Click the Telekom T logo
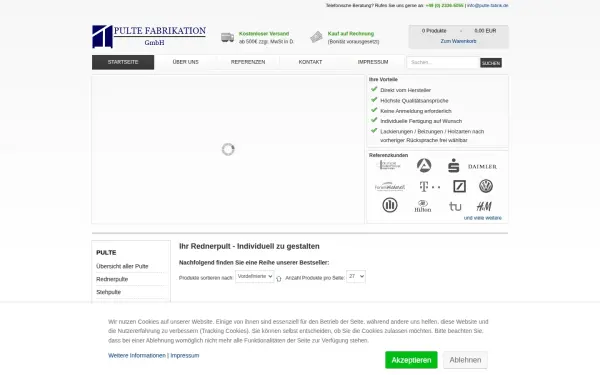The width and height of the screenshot is (600, 375). coord(429,186)
